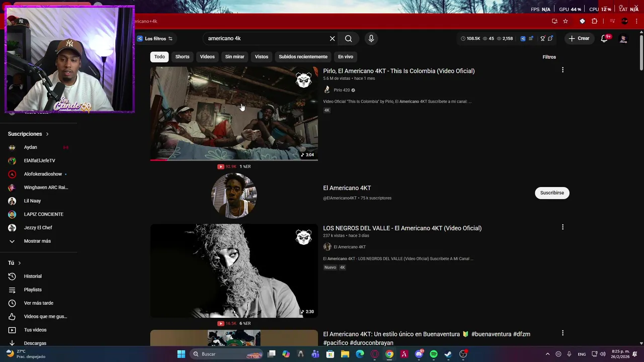Select the Subidos recientemente chip

(303, 57)
